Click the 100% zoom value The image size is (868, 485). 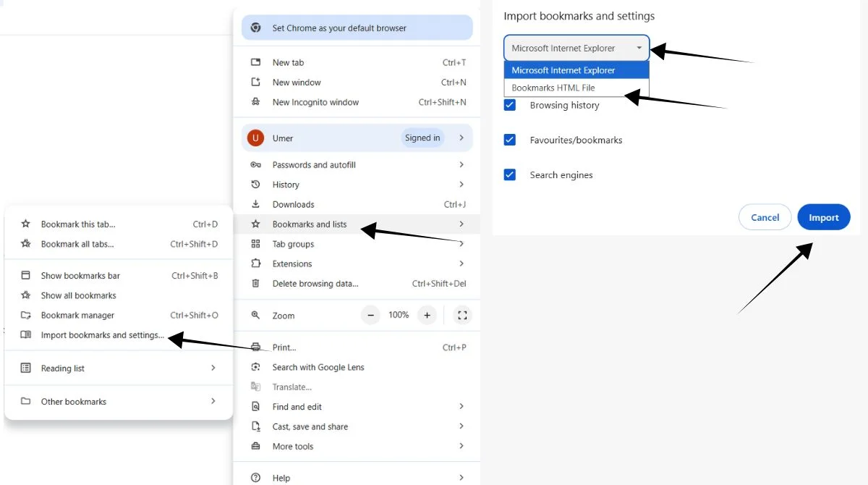[399, 315]
